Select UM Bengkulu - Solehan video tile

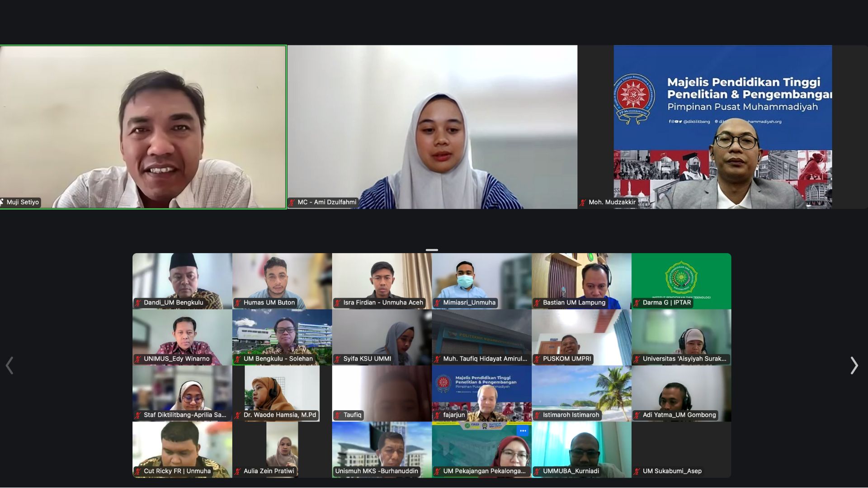point(282,334)
